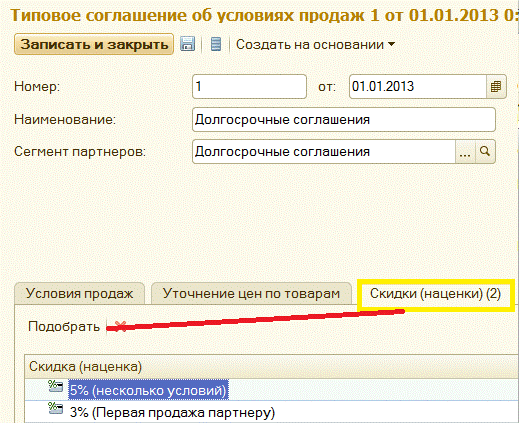Click the discount icon of 5% row
Screen dimensions: 519x423
click(55, 387)
